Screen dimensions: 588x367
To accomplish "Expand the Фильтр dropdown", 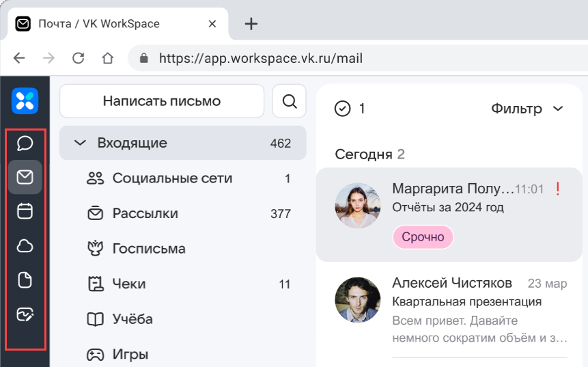I will click(527, 109).
